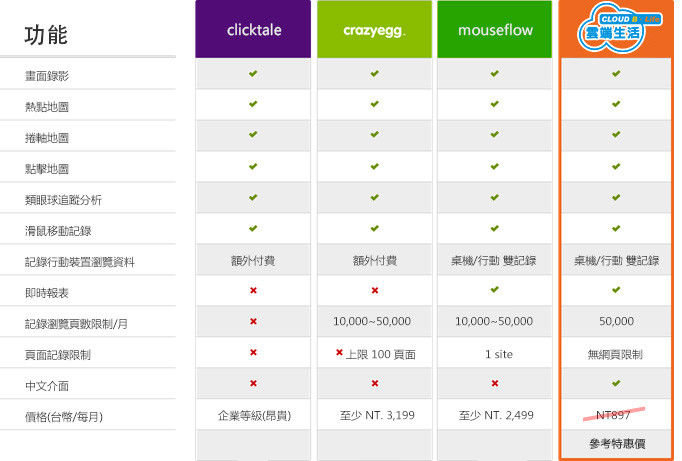Click the 參考特惠價 label
Viewport: 682px width, 461px height.
click(617, 444)
